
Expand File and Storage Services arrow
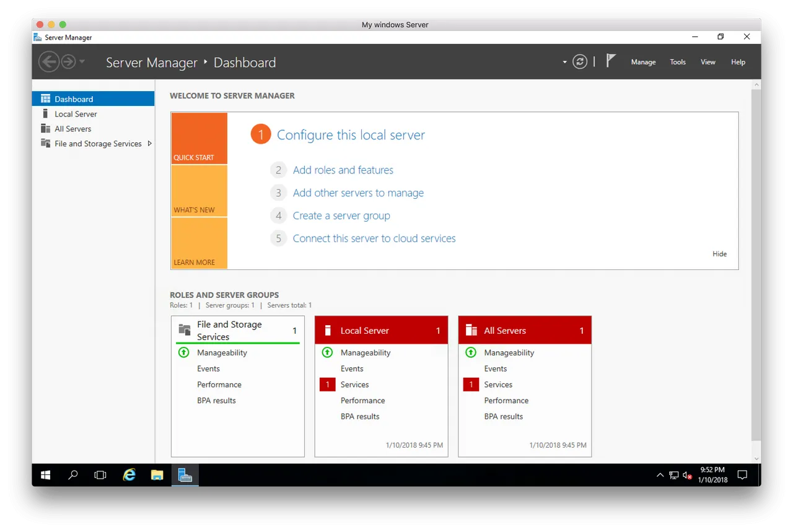149,144
